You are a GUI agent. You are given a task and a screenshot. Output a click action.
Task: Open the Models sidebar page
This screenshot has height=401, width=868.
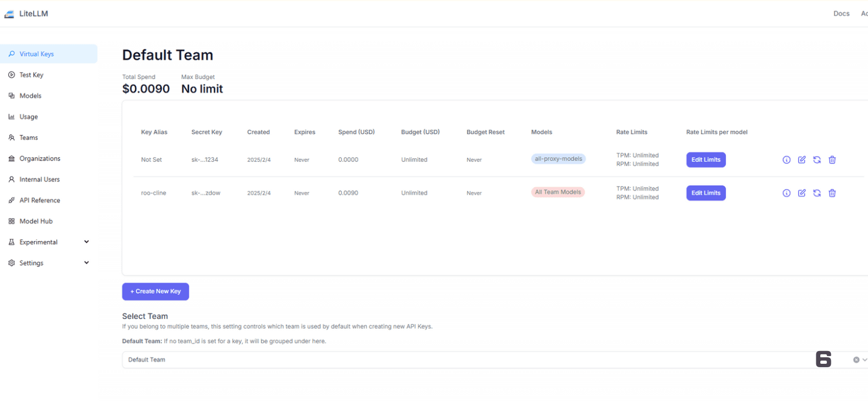[x=31, y=96]
